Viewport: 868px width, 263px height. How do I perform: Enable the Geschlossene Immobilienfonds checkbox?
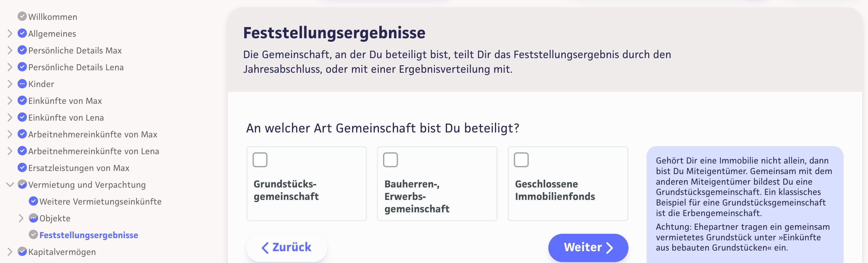click(521, 160)
